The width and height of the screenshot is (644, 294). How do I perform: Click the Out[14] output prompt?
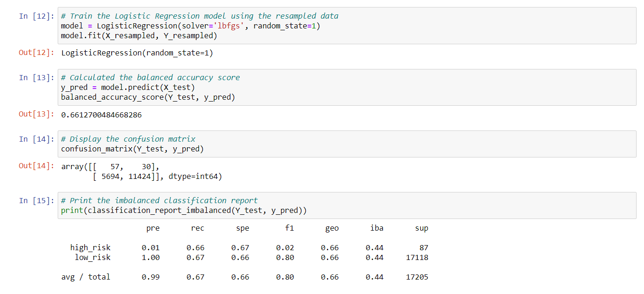pyautogui.click(x=36, y=166)
